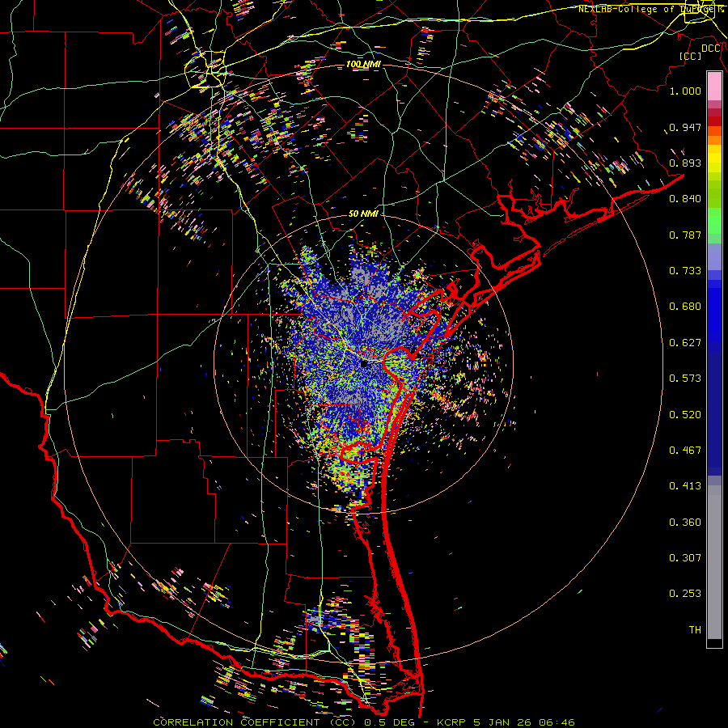The width and height of the screenshot is (728, 728).
Task: Click the black radar site dot at ring center
Action: pyautogui.click(x=365, y=363)
